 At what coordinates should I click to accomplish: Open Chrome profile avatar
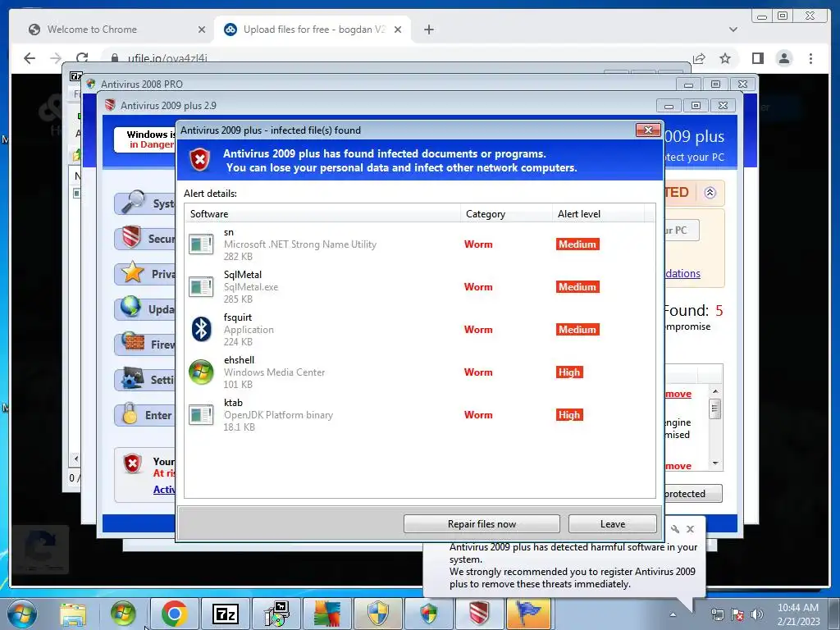point(783,58)
